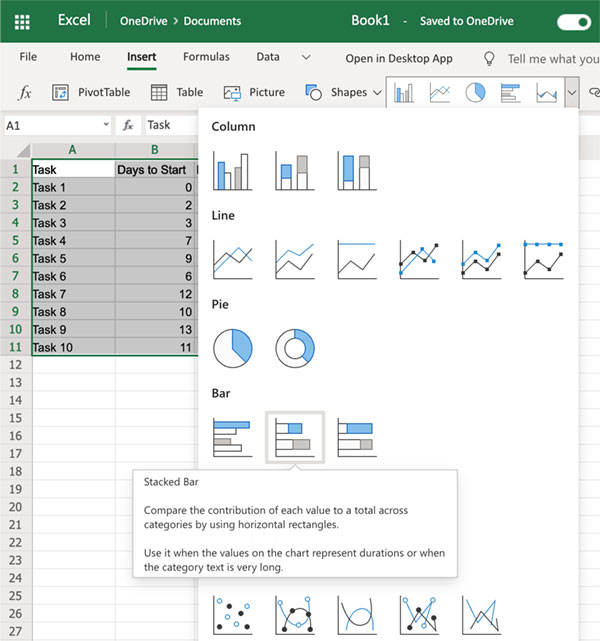Click the select-all corner triangle
The width and height of the screenshot is (600, 641).
(22, 150)
